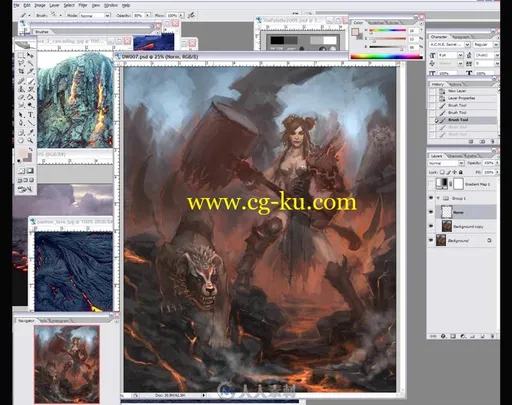Image resolution: width=512 pixels, height=405 pixels.
Task: Delete current state in History panel
Action: [x=492, y=142]
